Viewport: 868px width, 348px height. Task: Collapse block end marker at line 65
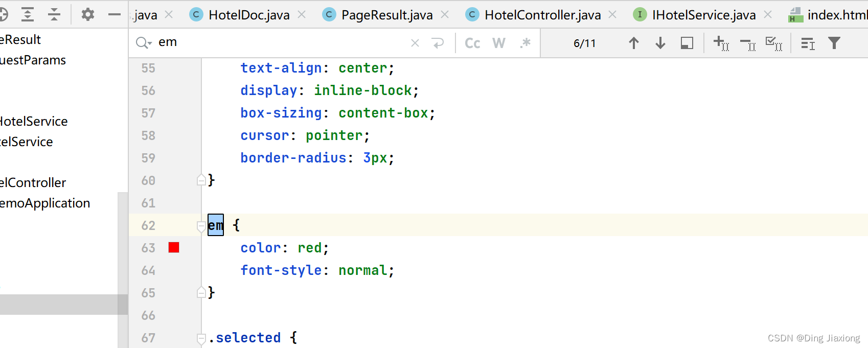click(x=201, y=292)
